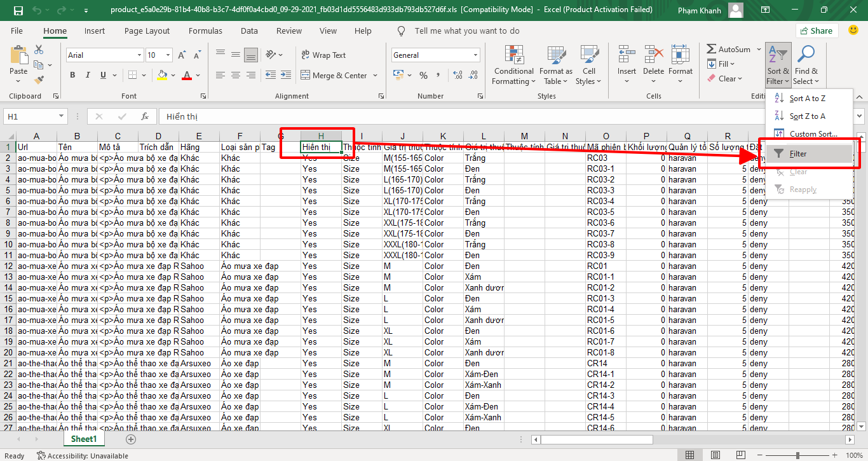Toggle Wrap Text on selected cell
The height and width of the screenshot is (461, 868).
pyautogui.click(x=323, y=55)
